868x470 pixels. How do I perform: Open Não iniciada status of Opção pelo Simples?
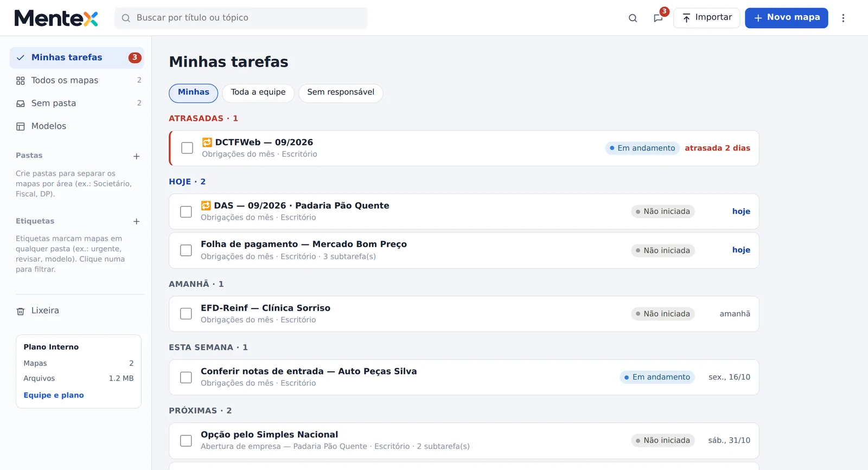663,441
